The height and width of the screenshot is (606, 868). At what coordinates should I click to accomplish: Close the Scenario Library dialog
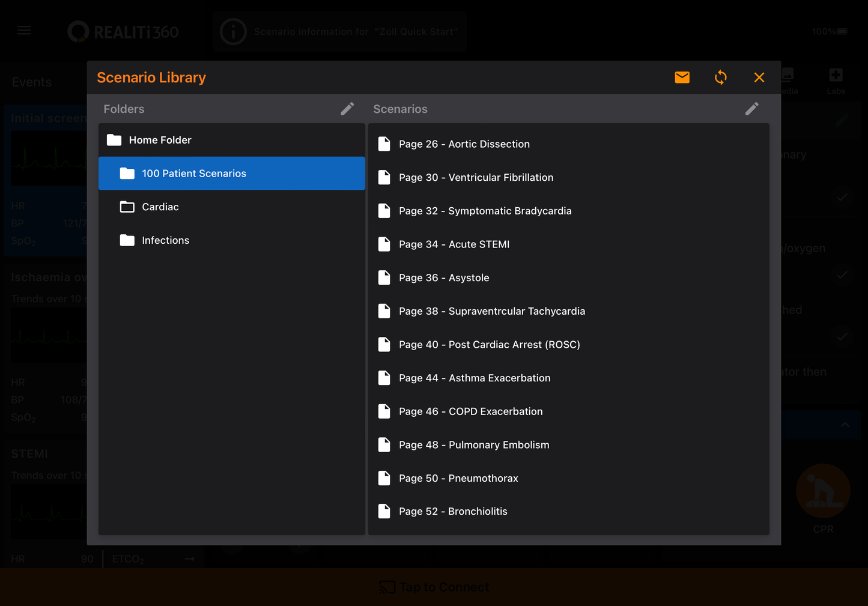tap(759, 77)
